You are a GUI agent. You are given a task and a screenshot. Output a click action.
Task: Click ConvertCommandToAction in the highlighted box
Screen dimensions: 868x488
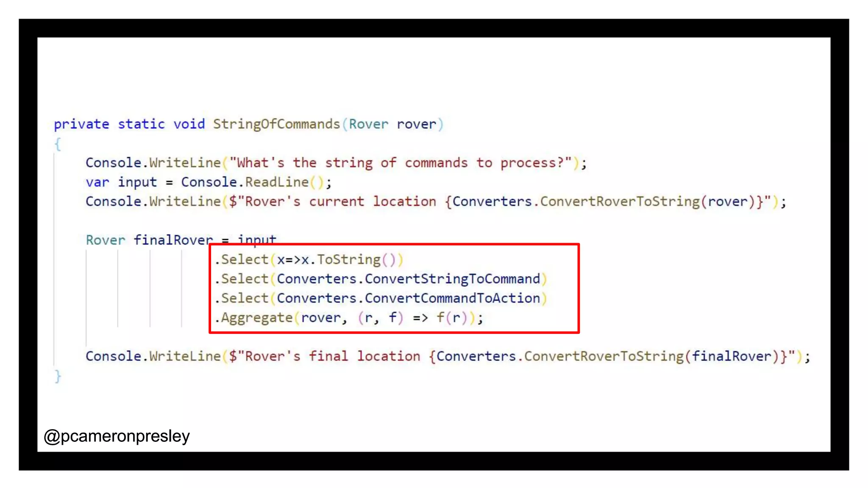point(452,298)
